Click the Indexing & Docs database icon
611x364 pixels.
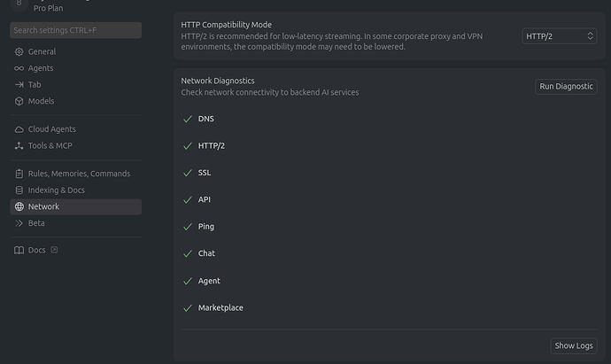point(19,190)
